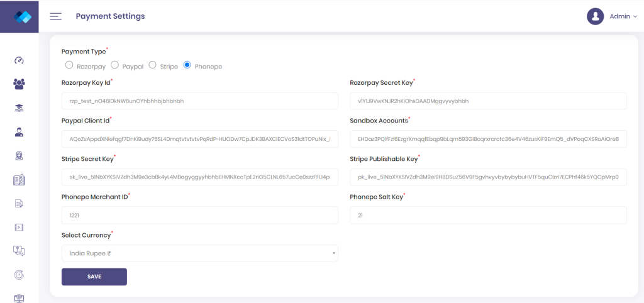Screen dimensions: 644x303
Task: Click the Stripe Secret Key label
Action: click(x=87, y=158)
